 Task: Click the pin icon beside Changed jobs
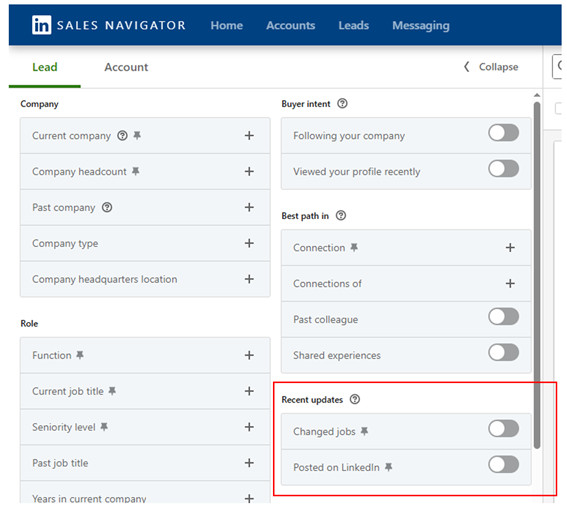pyautogui.click(x=364, y=431)
